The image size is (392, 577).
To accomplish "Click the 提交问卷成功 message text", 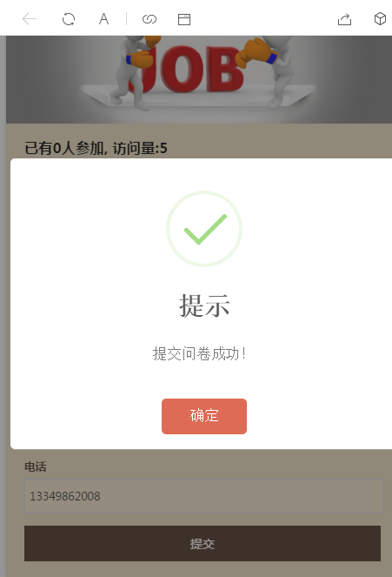I will point(200,354).
